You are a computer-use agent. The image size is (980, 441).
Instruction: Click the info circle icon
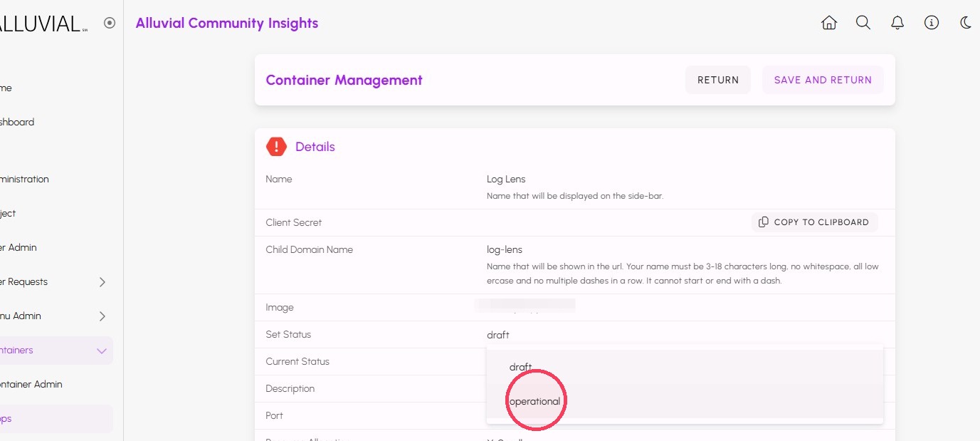[932, 23]
